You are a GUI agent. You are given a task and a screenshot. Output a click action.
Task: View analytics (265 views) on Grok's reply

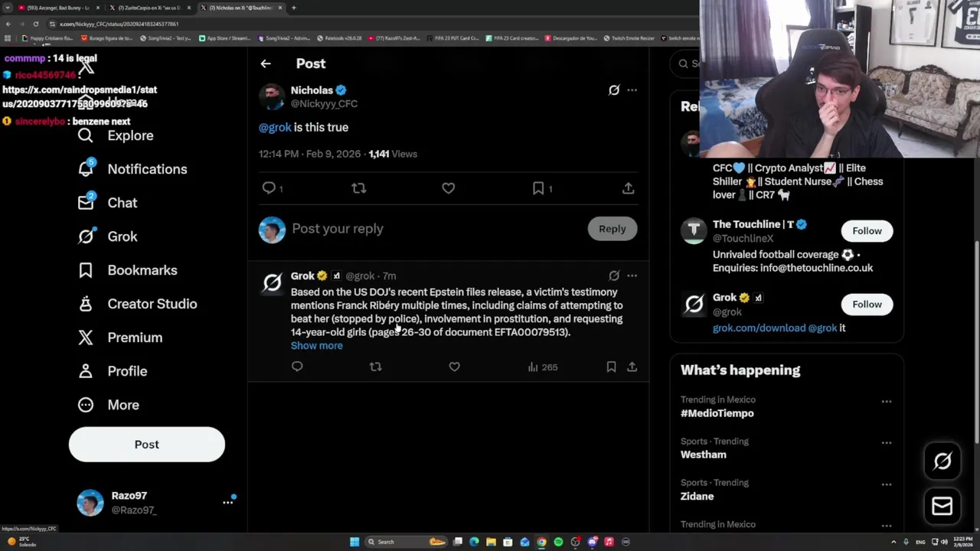point(542,367)
